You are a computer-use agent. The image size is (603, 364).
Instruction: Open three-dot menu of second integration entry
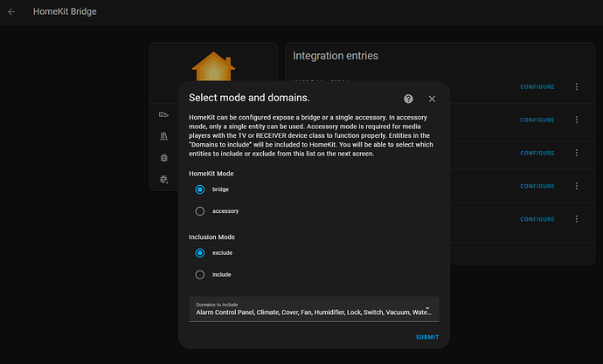[x=577, y=120]
